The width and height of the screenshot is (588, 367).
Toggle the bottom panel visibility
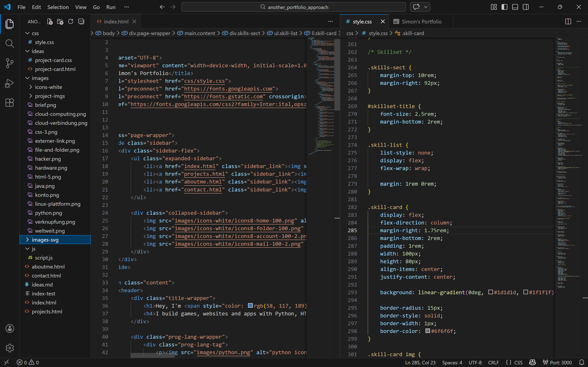(x=515, y=7)
